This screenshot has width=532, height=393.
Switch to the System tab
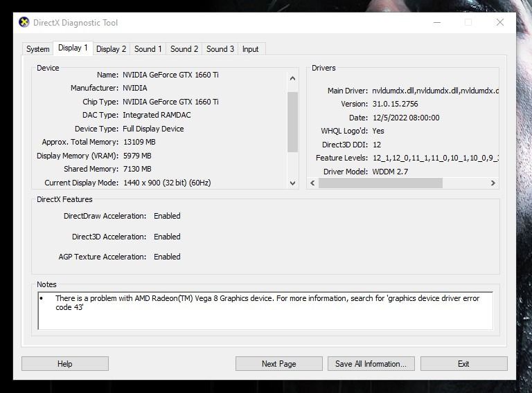(x=37, y=49)
